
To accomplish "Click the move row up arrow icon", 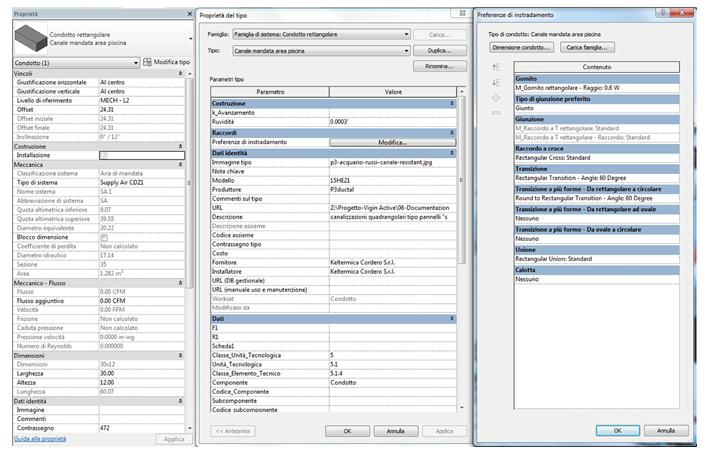I will [x=495, y=67].
